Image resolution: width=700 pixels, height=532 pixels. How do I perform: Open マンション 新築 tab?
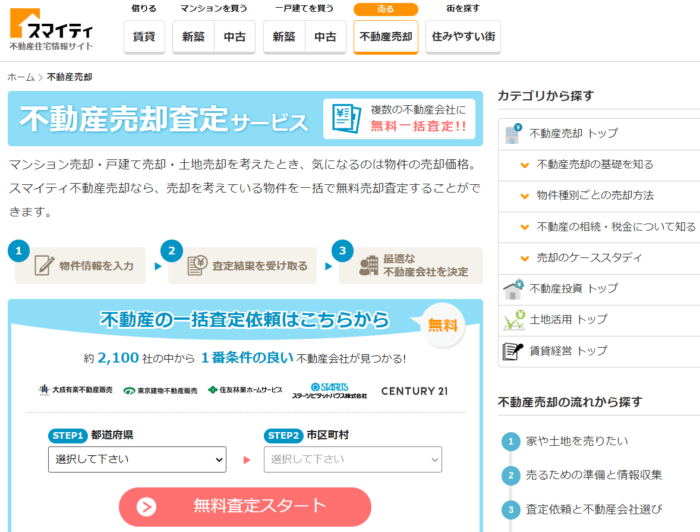point(193,37)
